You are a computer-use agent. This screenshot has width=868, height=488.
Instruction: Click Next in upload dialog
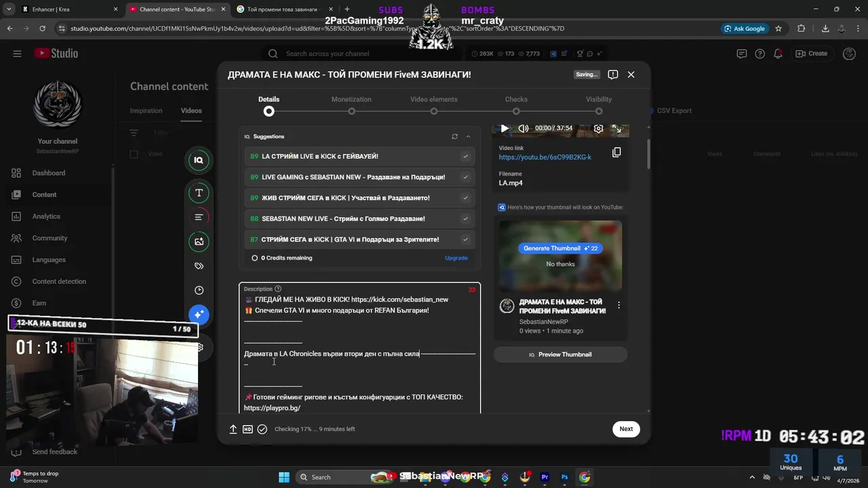click(626, 428)
